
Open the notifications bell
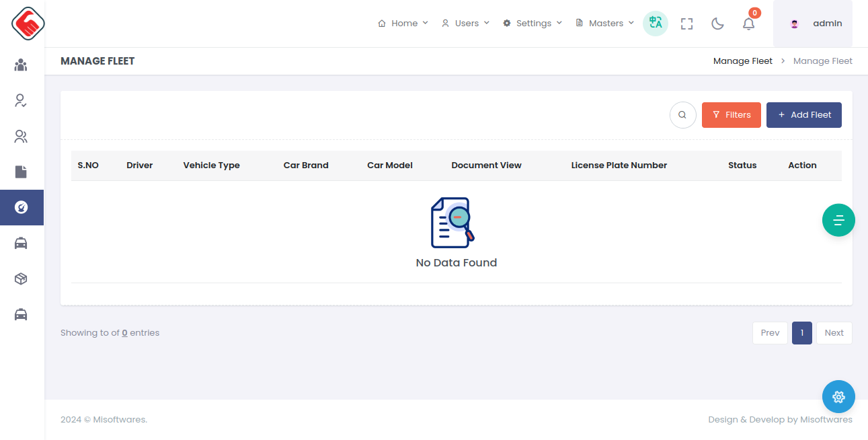point(748,24)
